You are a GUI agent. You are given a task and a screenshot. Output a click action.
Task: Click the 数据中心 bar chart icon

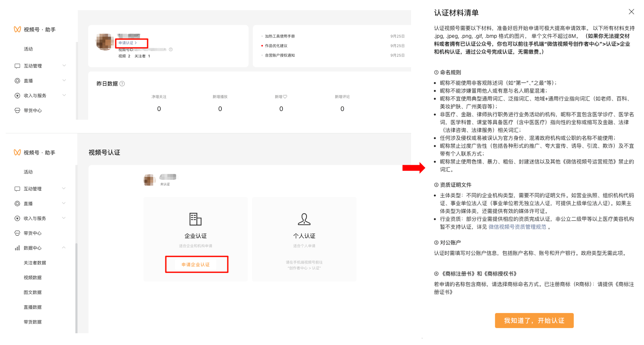tap(17, 248)
